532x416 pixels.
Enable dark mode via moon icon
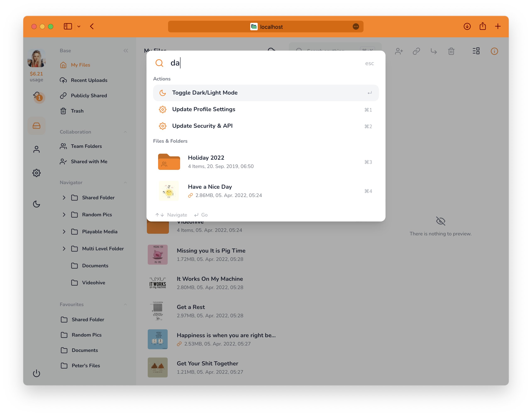coord(37,204)
